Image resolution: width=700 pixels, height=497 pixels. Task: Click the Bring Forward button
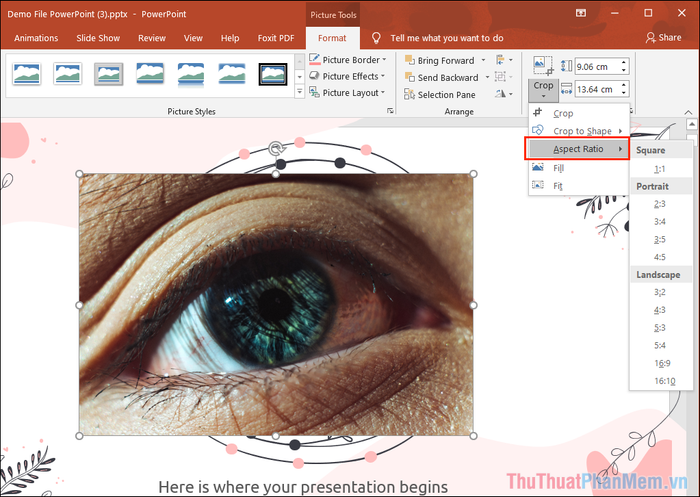pyautogui.click(x=440, y=60)
